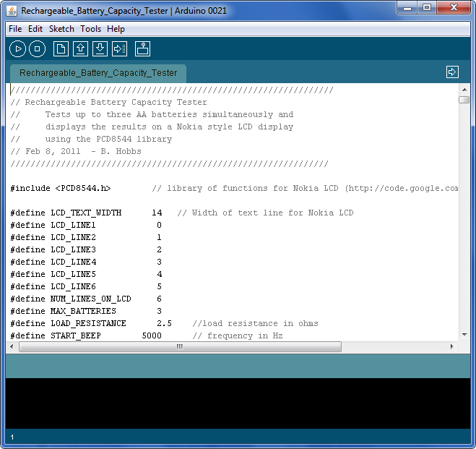
Task: Click the comment '// frequency in Hz'
Action: pos(238,335)
